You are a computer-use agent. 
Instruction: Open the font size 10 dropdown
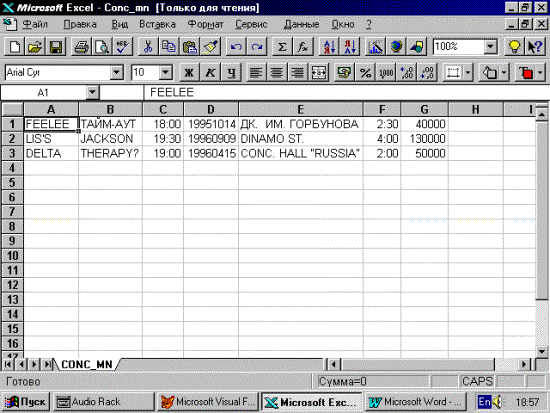pyautogui.click(x=166, y=73)
